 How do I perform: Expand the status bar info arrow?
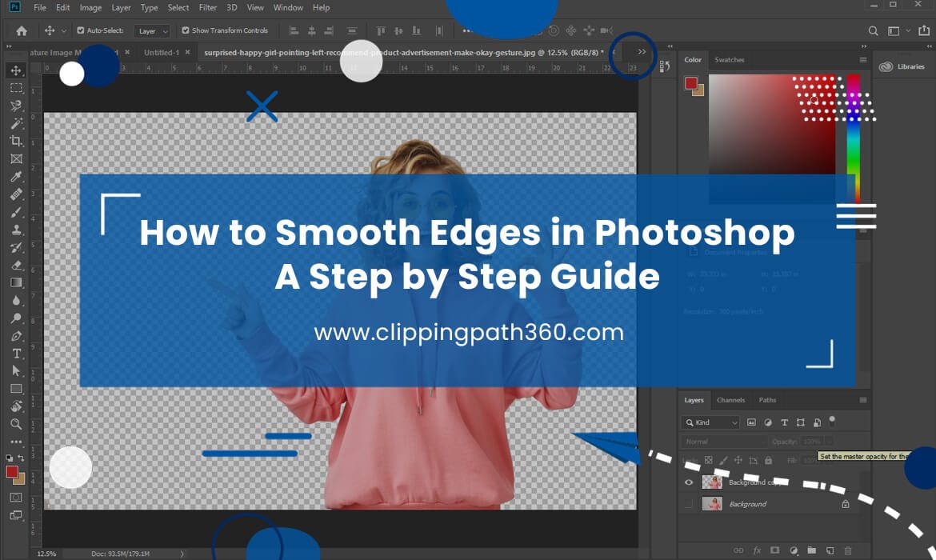182,554
